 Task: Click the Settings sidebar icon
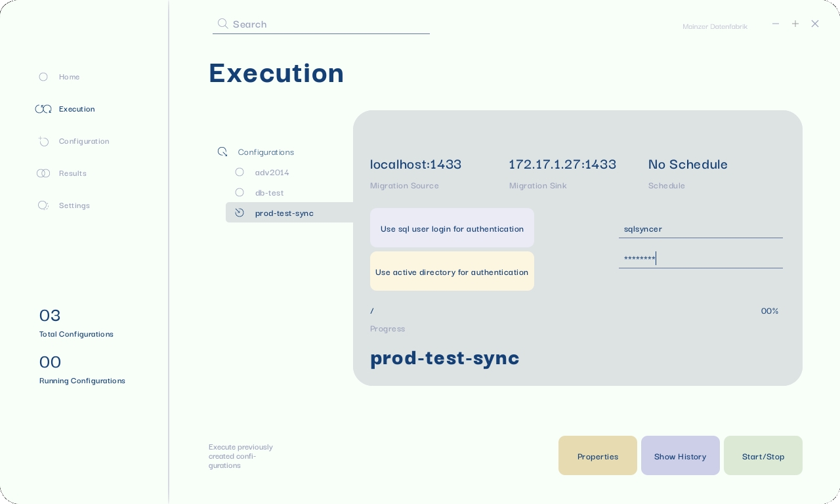point(43,205)
